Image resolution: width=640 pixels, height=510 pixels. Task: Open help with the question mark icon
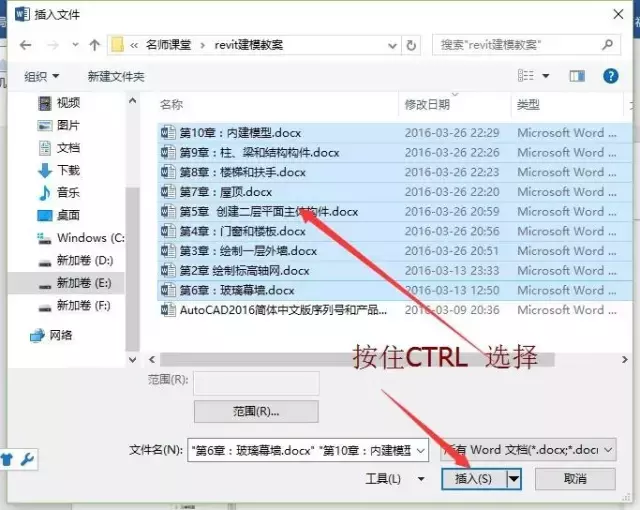point(611,76)
